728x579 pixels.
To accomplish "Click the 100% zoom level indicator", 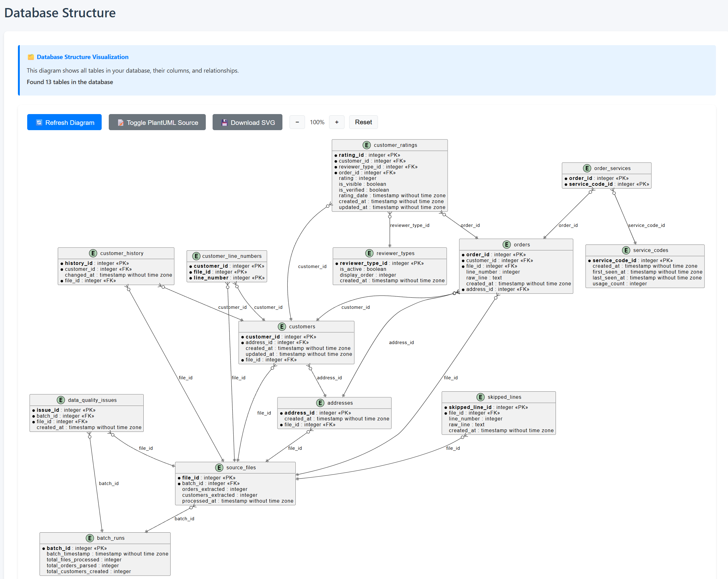I will 317,122.
